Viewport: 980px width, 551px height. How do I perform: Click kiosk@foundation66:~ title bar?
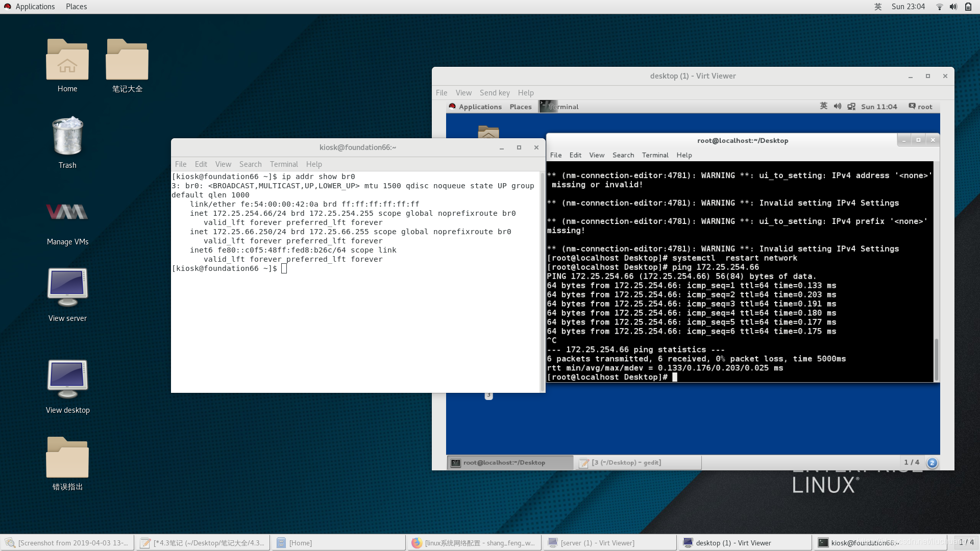pyautogui.click(x=357, y=147)
